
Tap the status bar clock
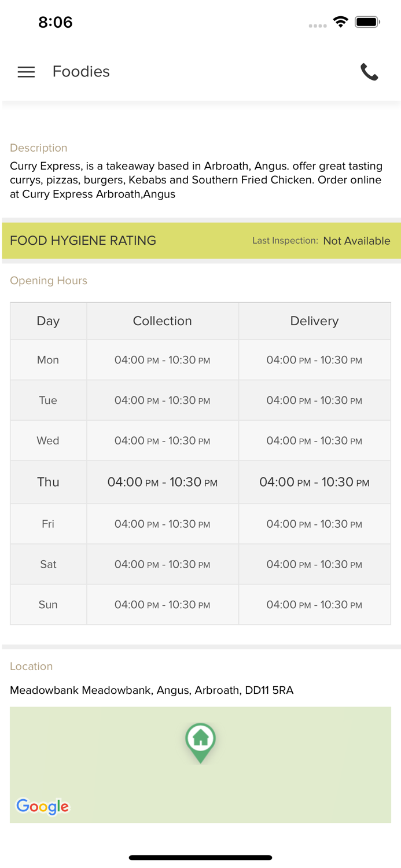tap(55, 23)
